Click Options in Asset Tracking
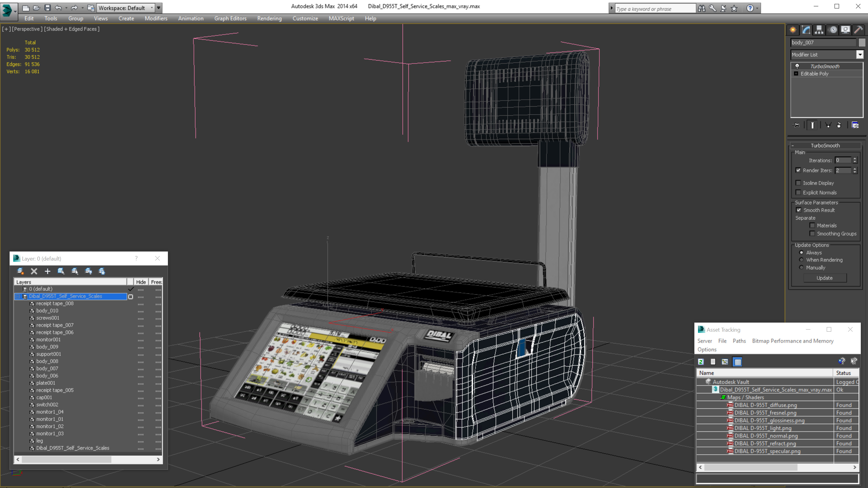 (707, 349)
